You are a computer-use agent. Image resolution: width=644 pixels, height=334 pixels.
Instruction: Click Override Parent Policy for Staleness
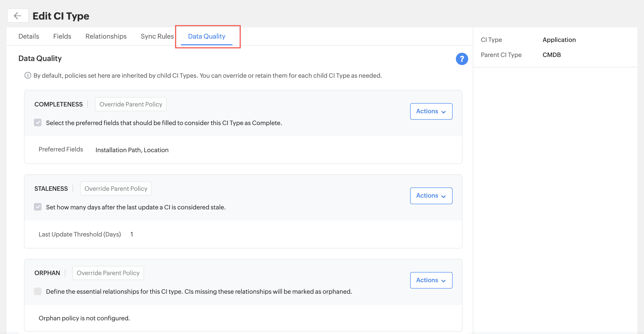[x=116, y=189]
